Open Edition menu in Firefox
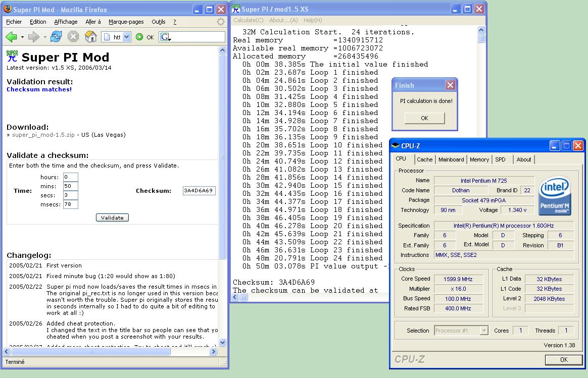588x378 pixels. coord(38,22)
